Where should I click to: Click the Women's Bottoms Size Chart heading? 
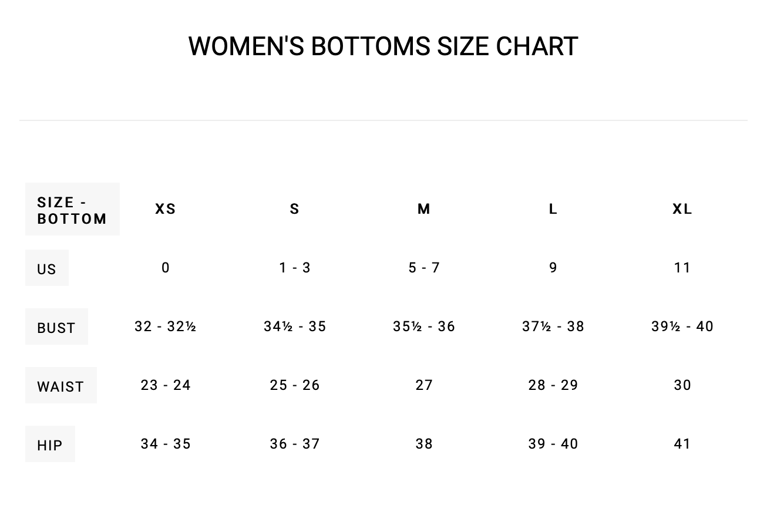click(383, 46)
